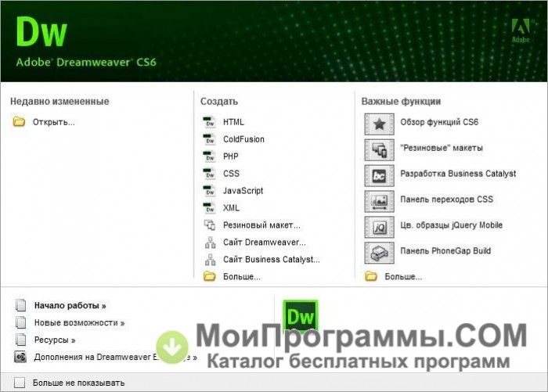Open Больше... under the Создать column

pos(241,277)
